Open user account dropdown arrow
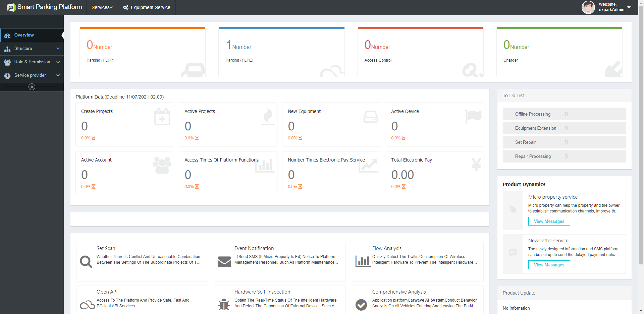 click(x=629, y=7)
